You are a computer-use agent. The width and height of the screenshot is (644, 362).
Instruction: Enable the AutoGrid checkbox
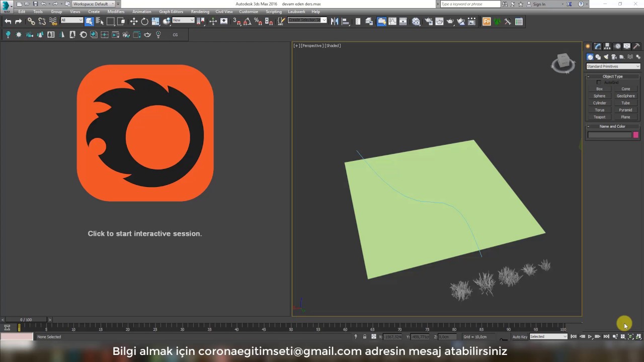pos(599,82)
